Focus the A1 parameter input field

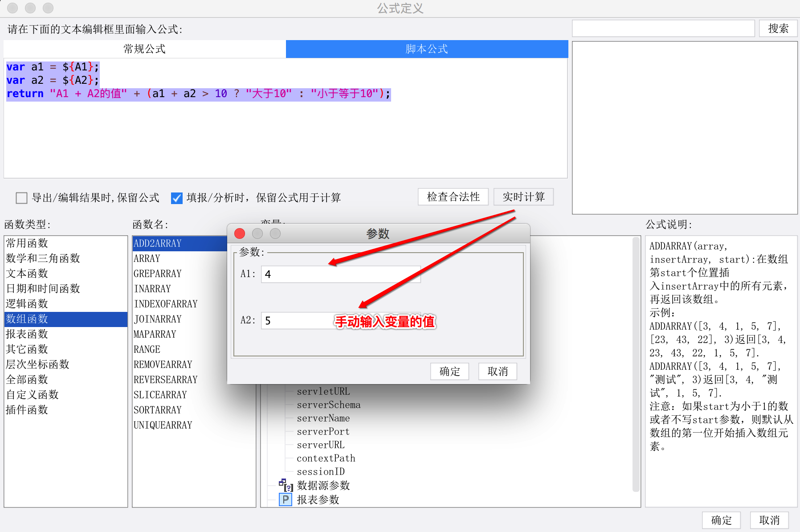[341, 274]
